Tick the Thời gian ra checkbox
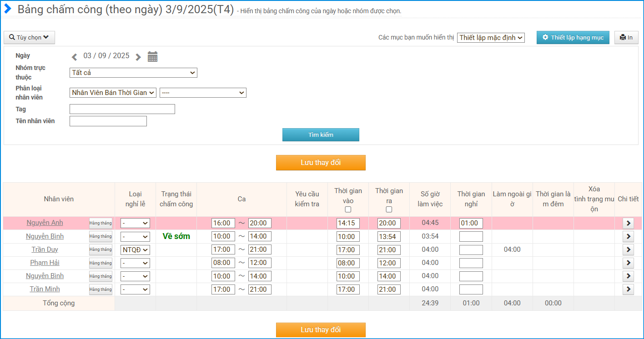 pos(389,209)
